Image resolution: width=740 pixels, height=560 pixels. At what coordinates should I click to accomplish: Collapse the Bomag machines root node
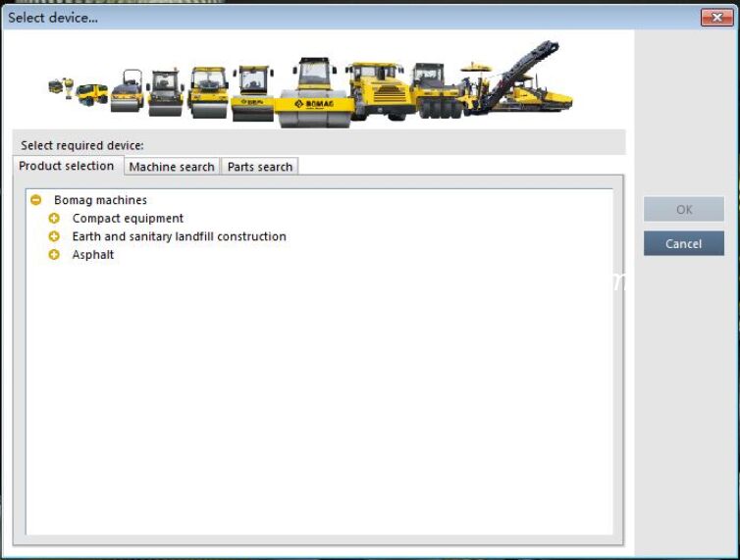click(x=35, y=200)
